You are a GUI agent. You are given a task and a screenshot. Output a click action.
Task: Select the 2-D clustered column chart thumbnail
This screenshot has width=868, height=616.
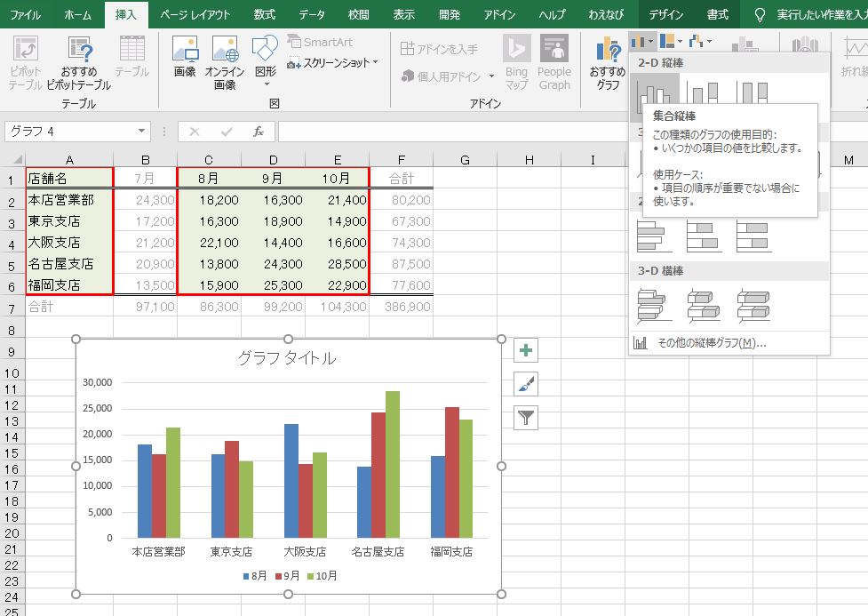point(654,90)
